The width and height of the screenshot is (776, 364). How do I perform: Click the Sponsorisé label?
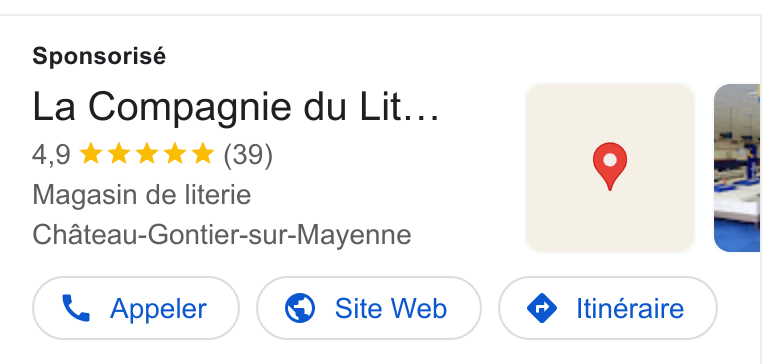pos(99,56)
